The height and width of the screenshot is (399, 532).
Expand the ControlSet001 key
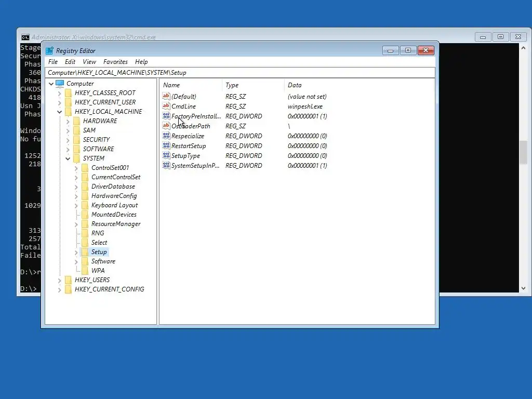coord(76,168)
